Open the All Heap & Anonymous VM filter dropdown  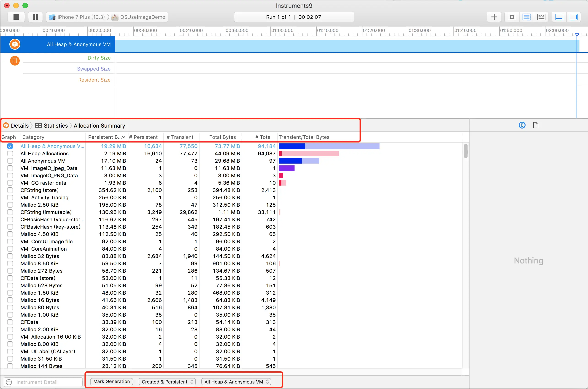click(x=236, y=382)
